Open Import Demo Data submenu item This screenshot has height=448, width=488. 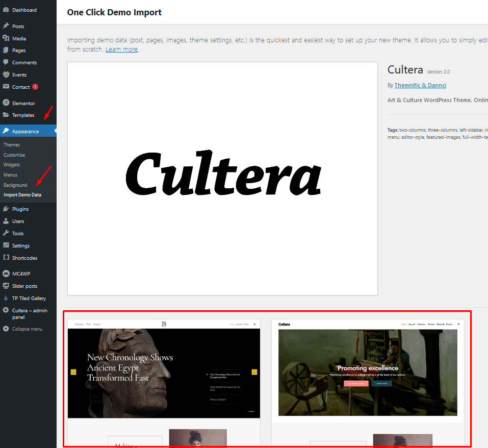pos(22,195)
